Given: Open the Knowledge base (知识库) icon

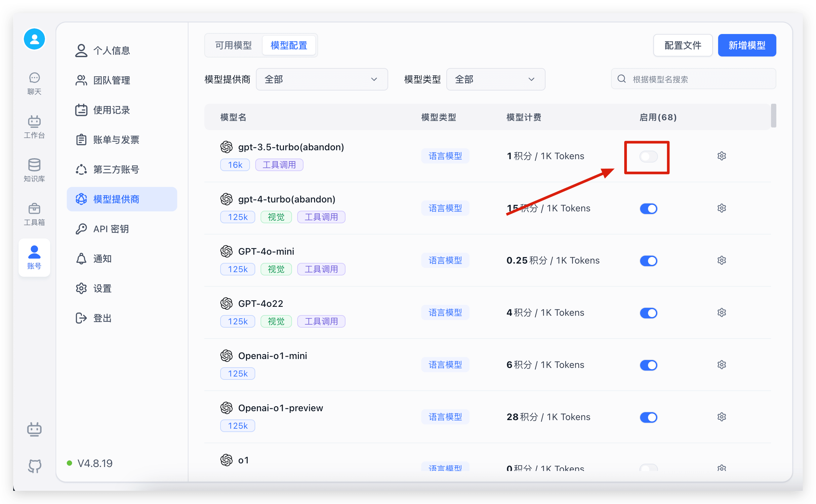Looking at the screenshot, I should 34,170.
